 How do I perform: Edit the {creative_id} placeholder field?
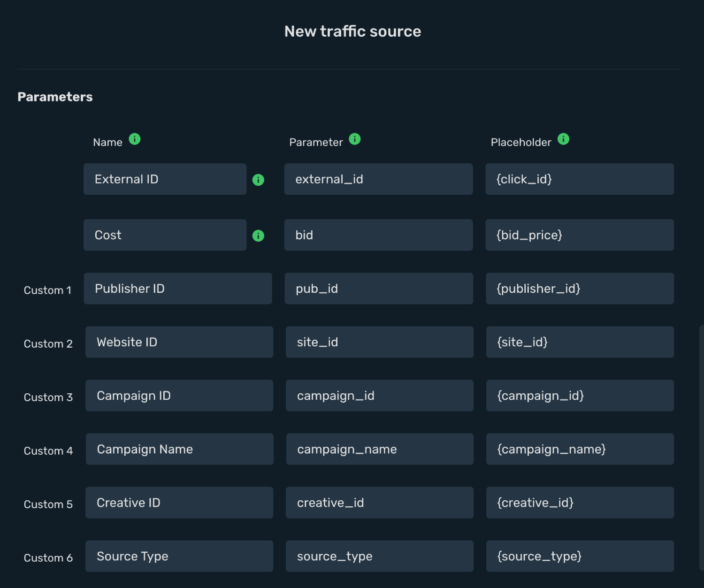click(580, 502)
